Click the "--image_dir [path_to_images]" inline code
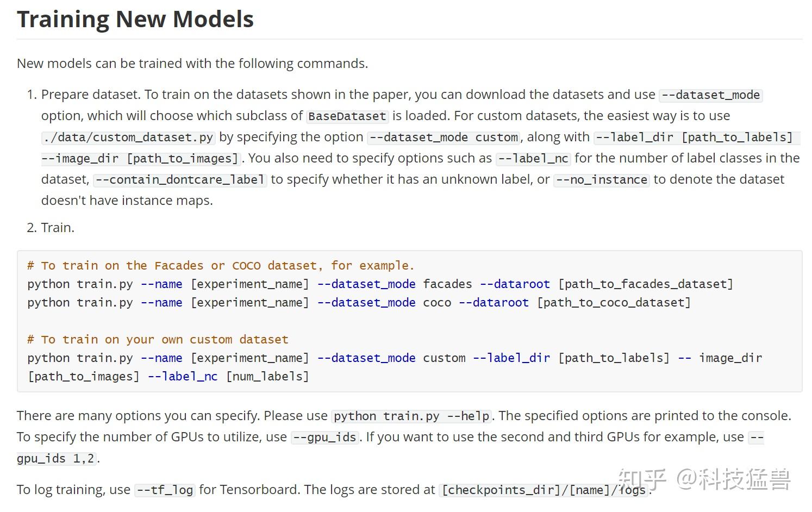 [x=141, y=159]
